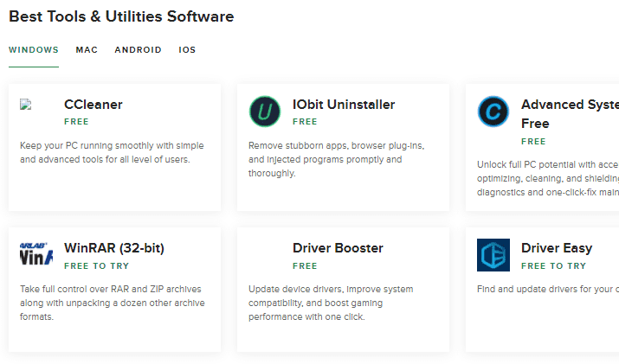Click description 'Update device drivers, improve system'
Viewport: 619px width, 364px height.
(331, 303)
